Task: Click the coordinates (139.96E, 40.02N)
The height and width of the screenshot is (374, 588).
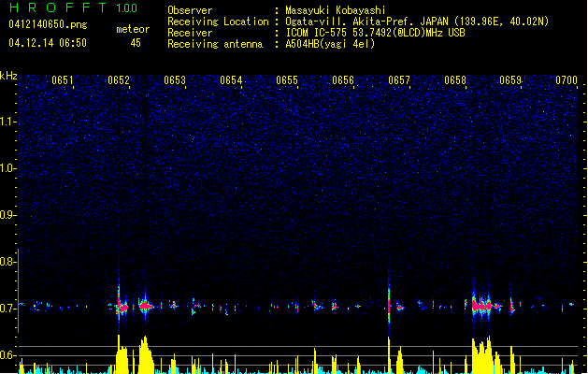Action: pyautogui.click(x=501, y=22)
